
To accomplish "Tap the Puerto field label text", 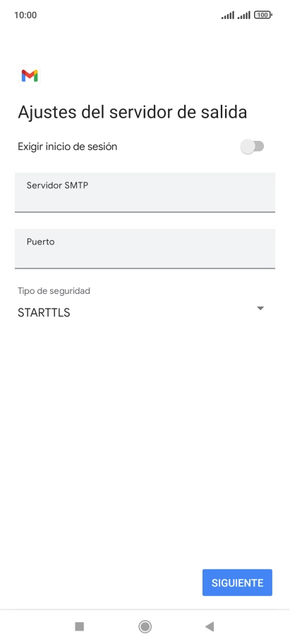I will pos(41,242).
